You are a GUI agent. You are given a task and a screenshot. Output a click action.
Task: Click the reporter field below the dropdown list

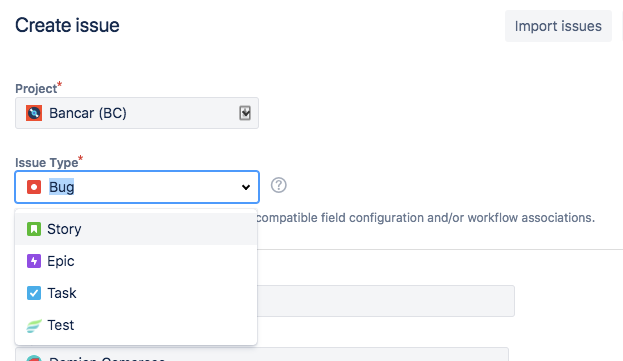tap(262, 354)
